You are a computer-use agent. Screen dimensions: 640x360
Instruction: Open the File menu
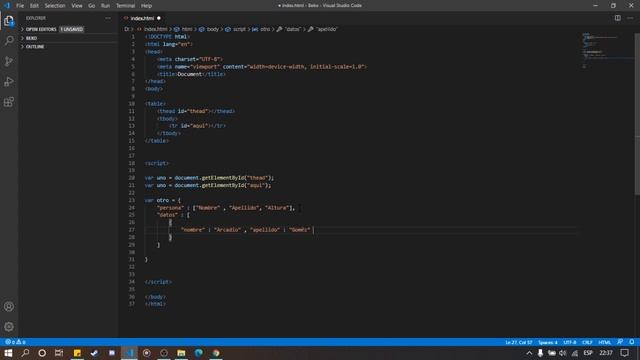coord(20,6)
